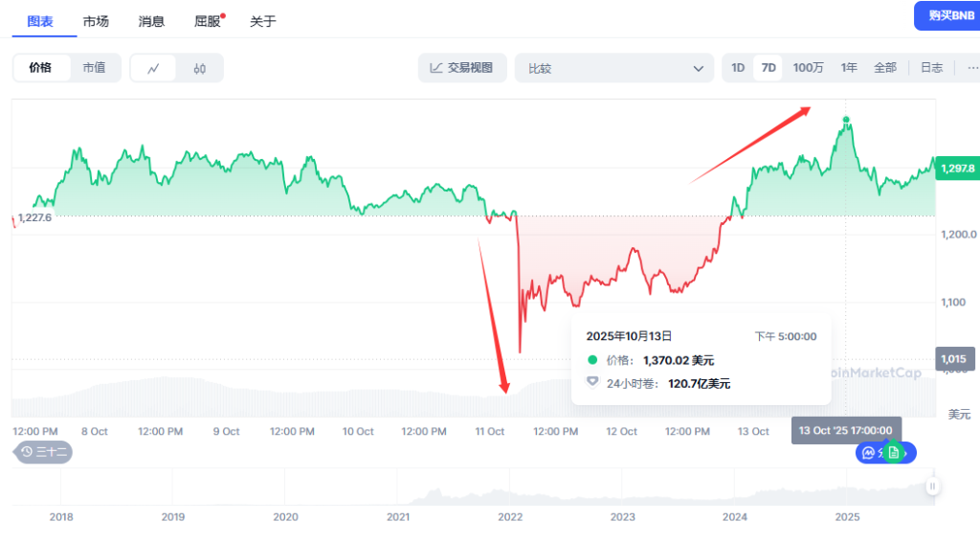Open the 市场 markets tab
Screen dimensions: 980x544
(96, 21)
